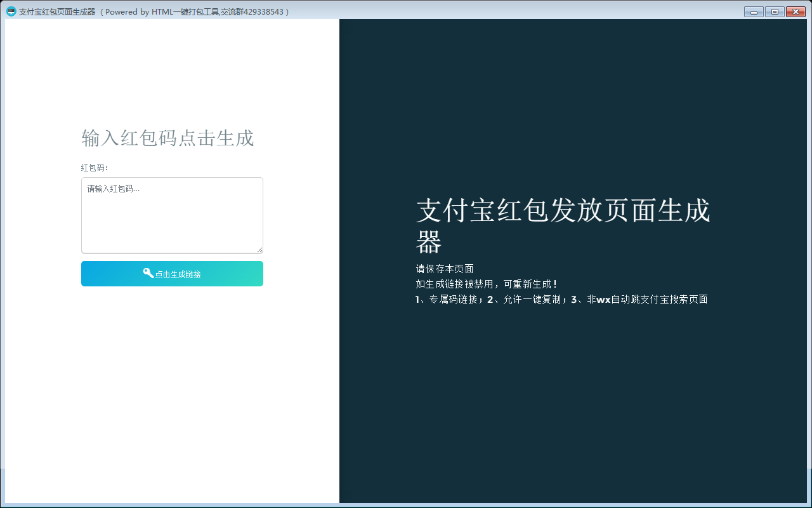Screen dimensions: 812x508
Task: Click the key icon on generate button
Action: coord(148,273)
